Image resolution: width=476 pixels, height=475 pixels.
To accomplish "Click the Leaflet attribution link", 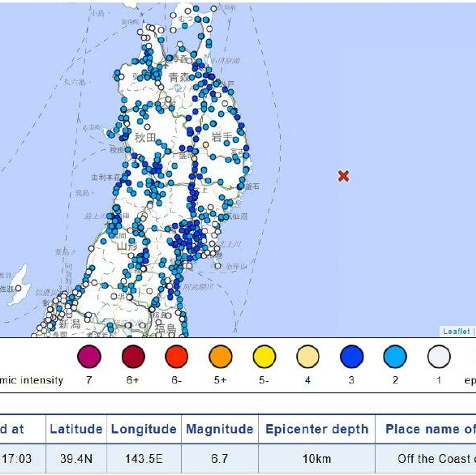I will pyautogui.click(x=456, y=331).
